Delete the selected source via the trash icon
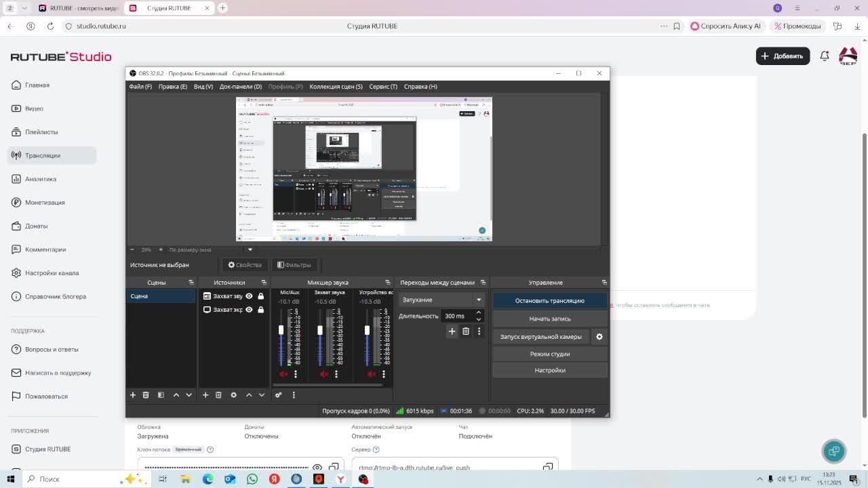This screenshot has width=868, height=488. coord(218,395)
